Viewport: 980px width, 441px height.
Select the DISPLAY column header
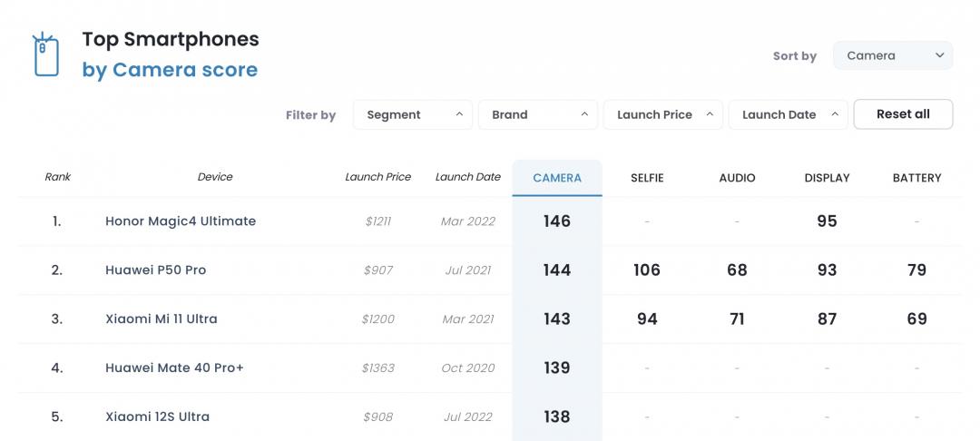(827, 178)
